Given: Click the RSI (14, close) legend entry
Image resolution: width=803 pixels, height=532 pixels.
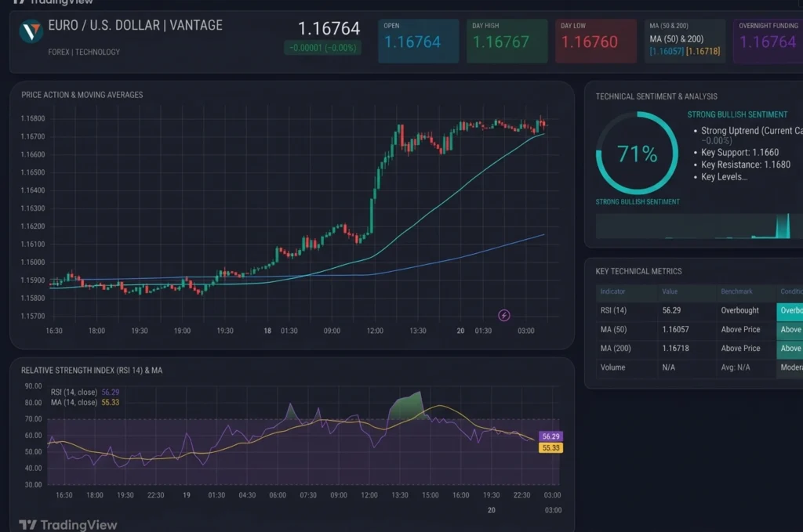Looking at the screenshot, I should point(85,393).
